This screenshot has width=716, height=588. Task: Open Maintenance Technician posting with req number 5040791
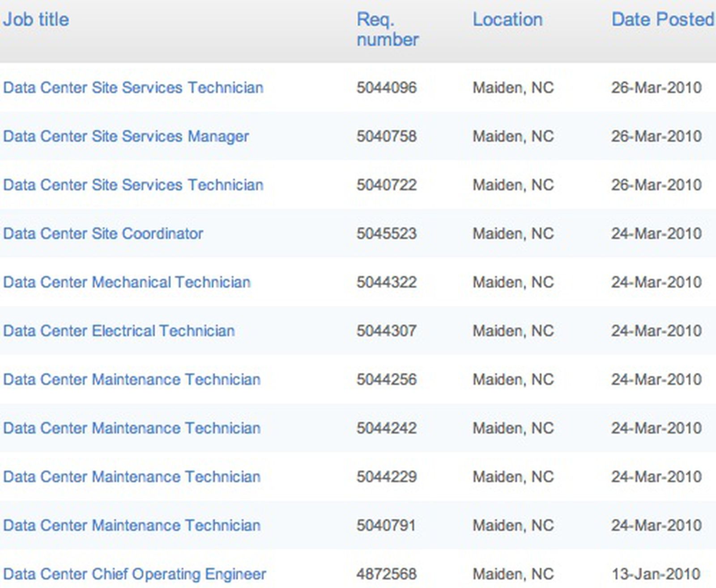[131, 525]
